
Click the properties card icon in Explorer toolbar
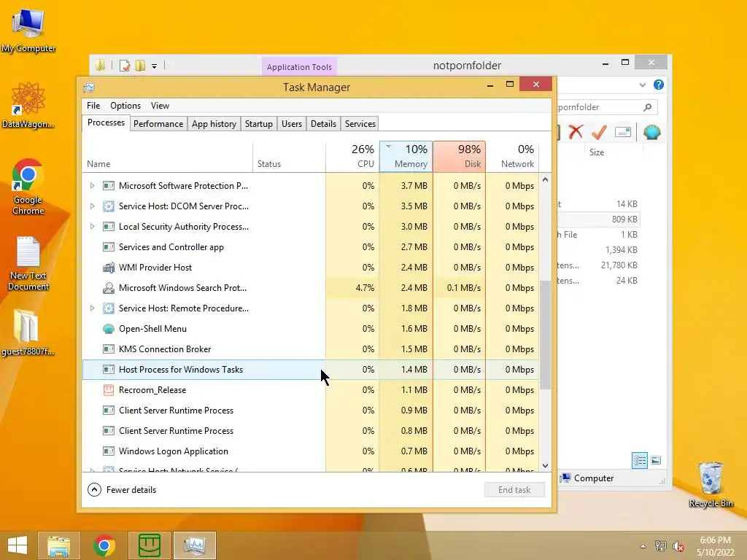(x=623, y=132)
